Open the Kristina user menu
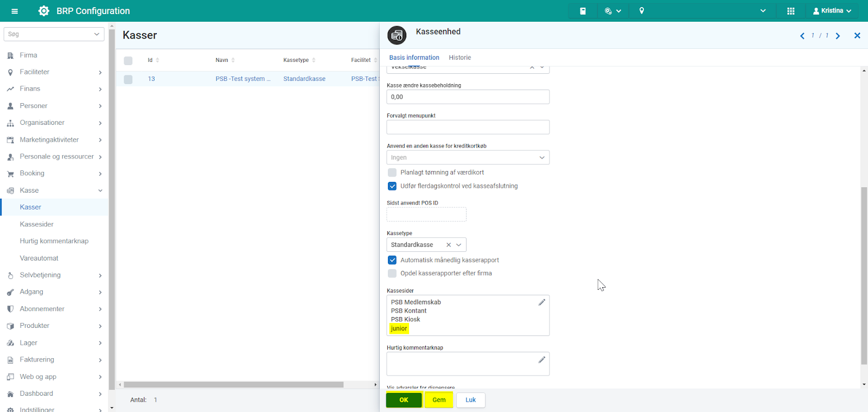Screen dimensions: 868x412 coord(832,11)
